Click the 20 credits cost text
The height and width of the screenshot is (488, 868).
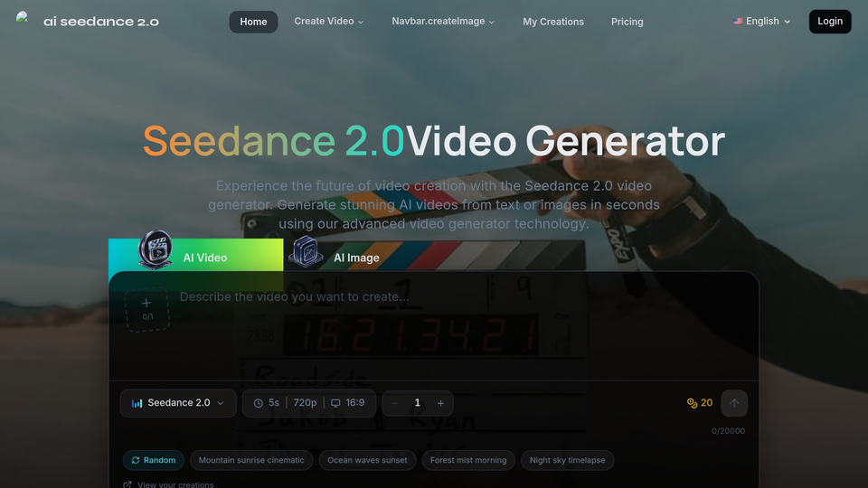click(706, 403)
